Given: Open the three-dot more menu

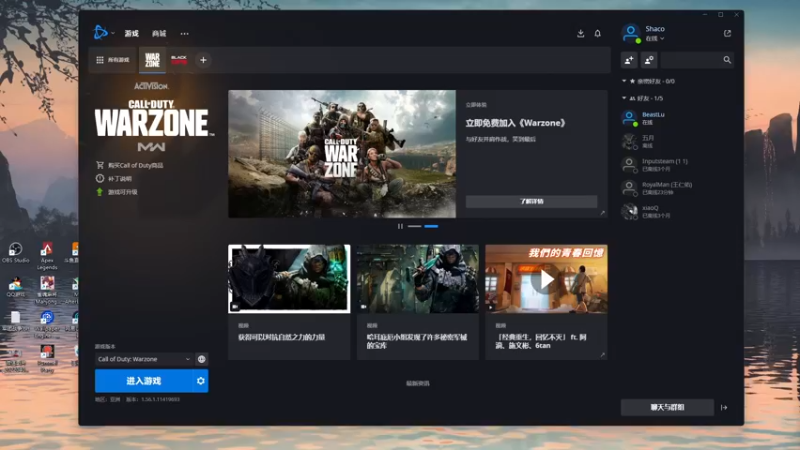Looking at the screenshot, I should tap(184, 34).
